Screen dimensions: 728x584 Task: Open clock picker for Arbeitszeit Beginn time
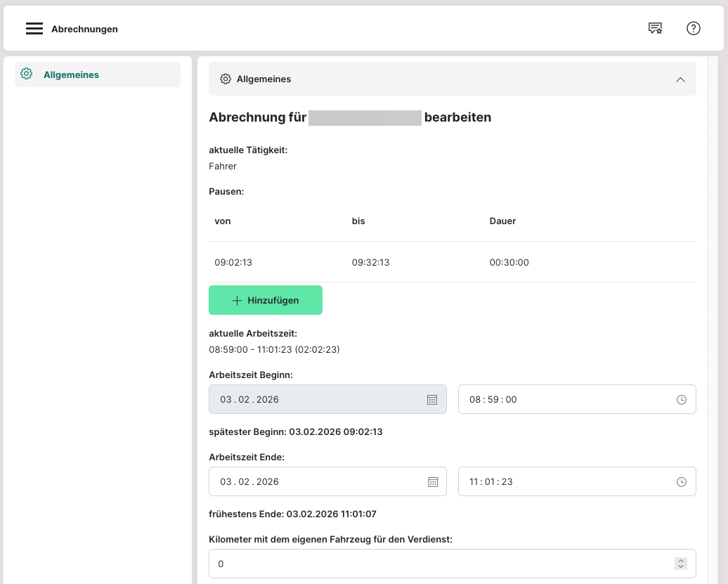click(x=681, y=400)
